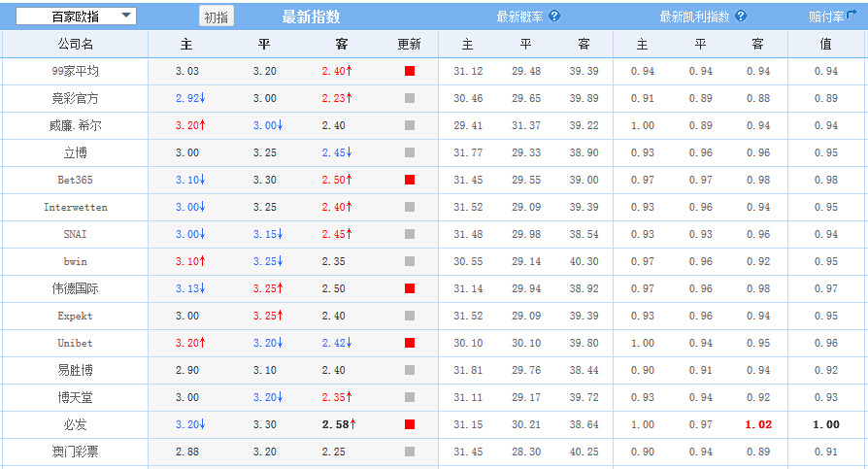The height and width of the screenshot is (469, 868).
Task: Open the 百家欧指 dropdown selector
Action: 76,17
